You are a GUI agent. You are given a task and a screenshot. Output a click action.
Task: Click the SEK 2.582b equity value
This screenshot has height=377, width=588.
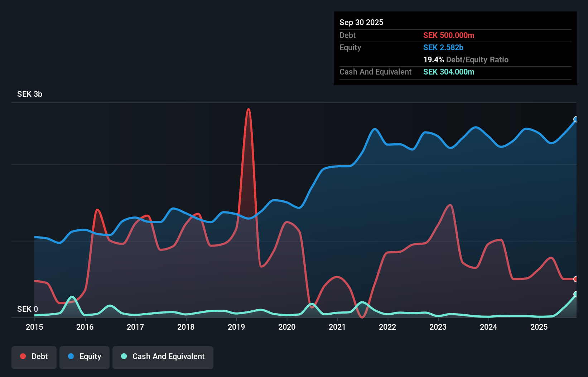[443, 47]
